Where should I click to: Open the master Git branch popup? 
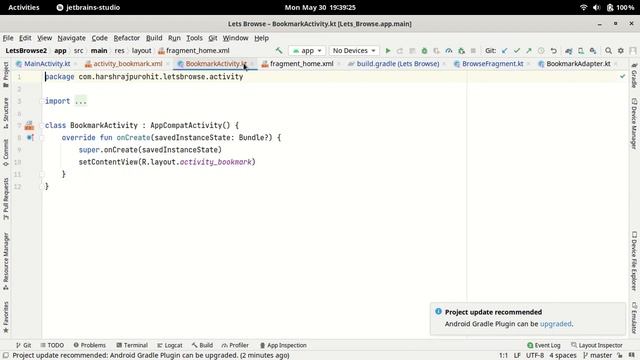point(598,356)
